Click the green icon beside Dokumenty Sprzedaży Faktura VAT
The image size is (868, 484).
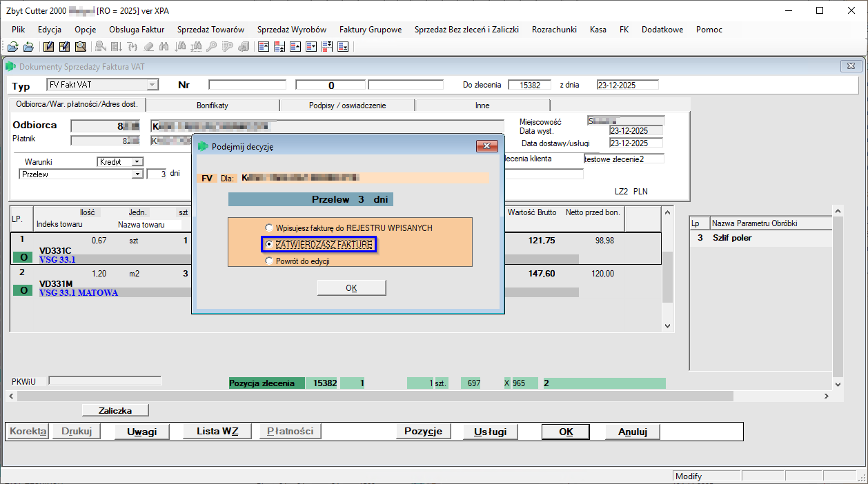click(10, 66)
